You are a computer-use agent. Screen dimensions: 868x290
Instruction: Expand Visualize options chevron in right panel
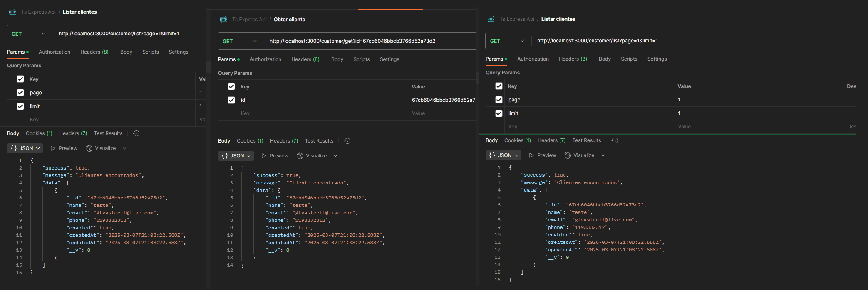[x=603, y=155]
